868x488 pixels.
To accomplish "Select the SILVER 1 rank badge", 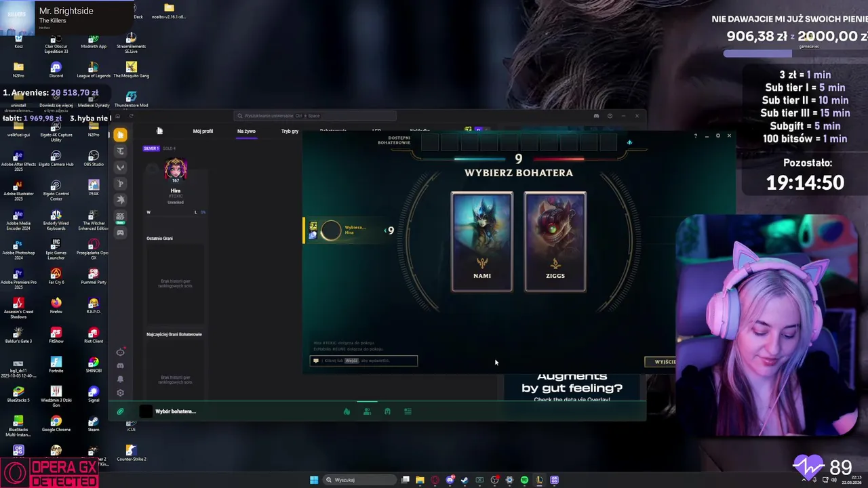I will 151,148.
